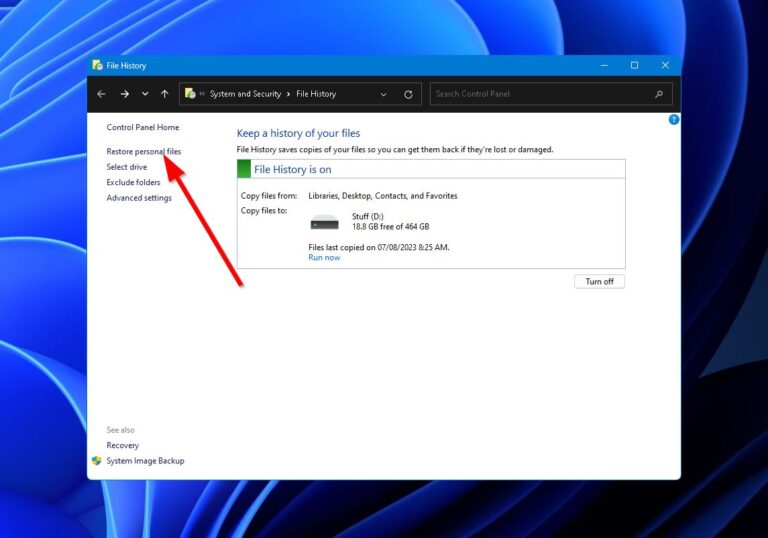Expand the address bar history dropdown
768x538 pixels.
tap(384, 94)
